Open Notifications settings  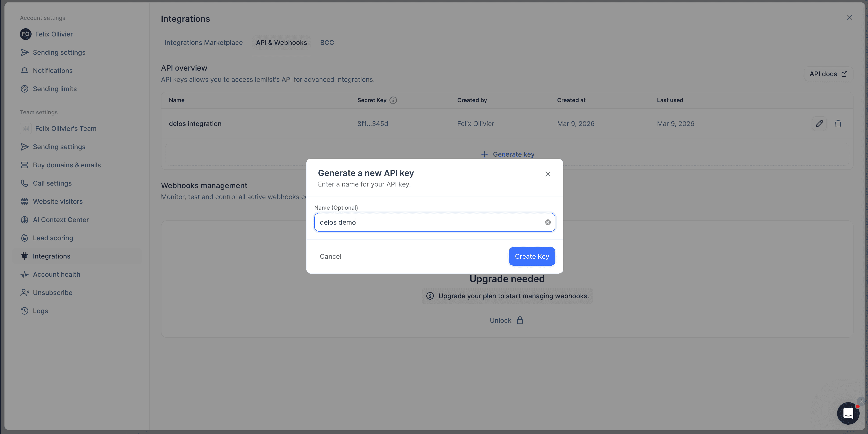(x=46, y=70)
